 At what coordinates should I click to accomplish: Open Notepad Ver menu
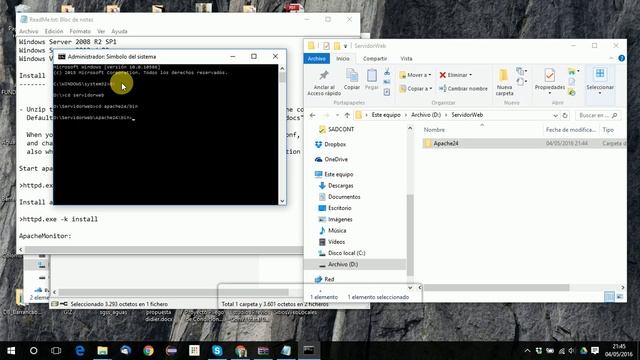101,31
